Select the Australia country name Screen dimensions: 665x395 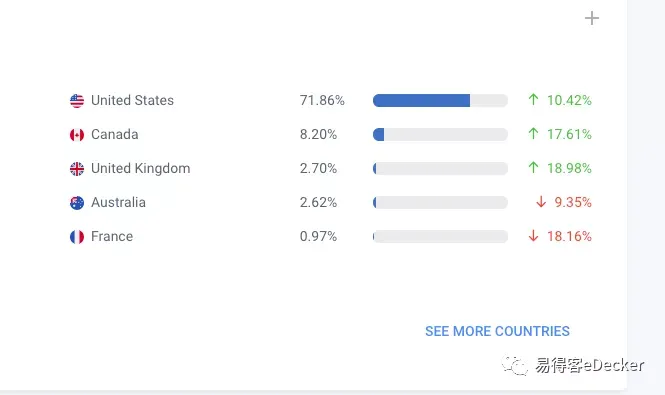point(118,202)
